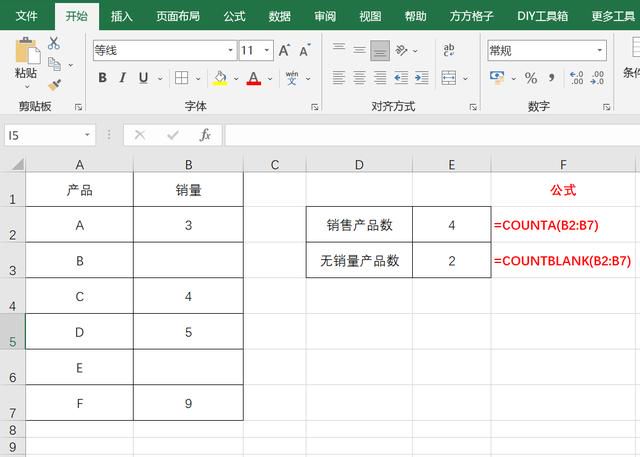Center text horizontally
Screen dimensions: 640x457
359,78
